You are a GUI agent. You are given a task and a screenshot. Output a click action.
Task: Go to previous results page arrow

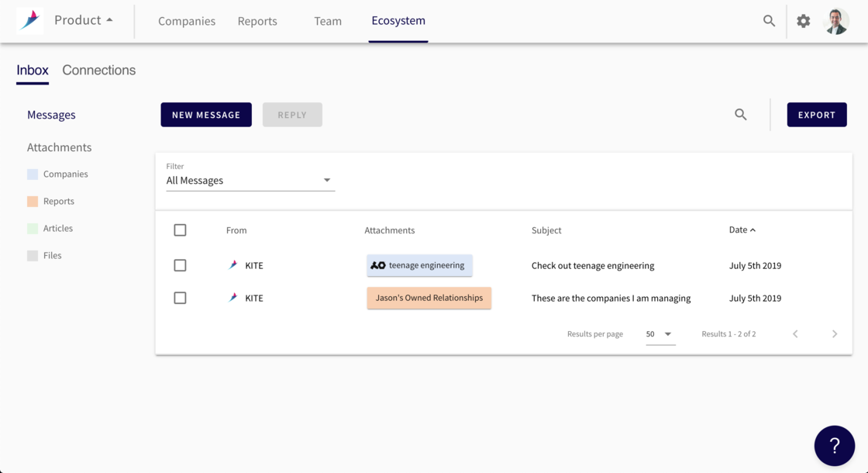pos(795,334)
